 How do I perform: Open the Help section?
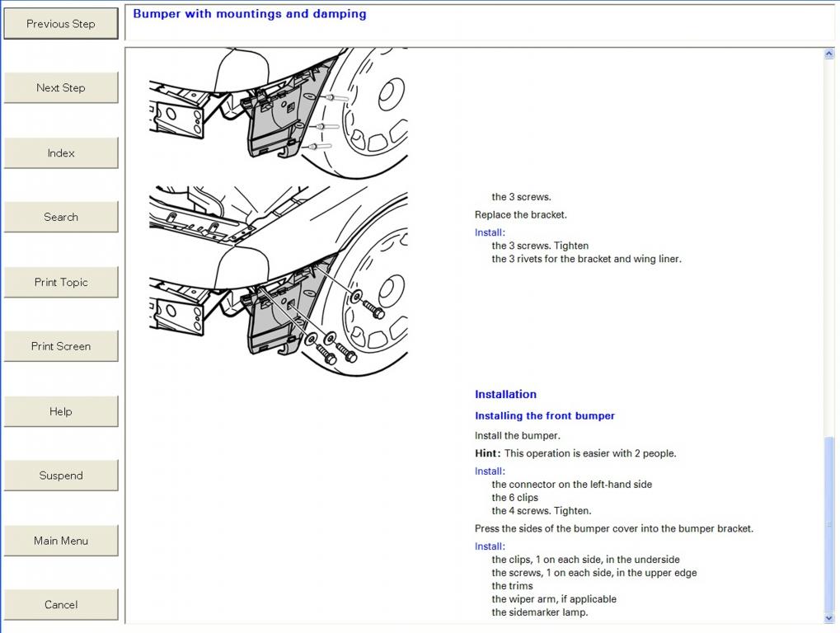[x=60, y=411]
